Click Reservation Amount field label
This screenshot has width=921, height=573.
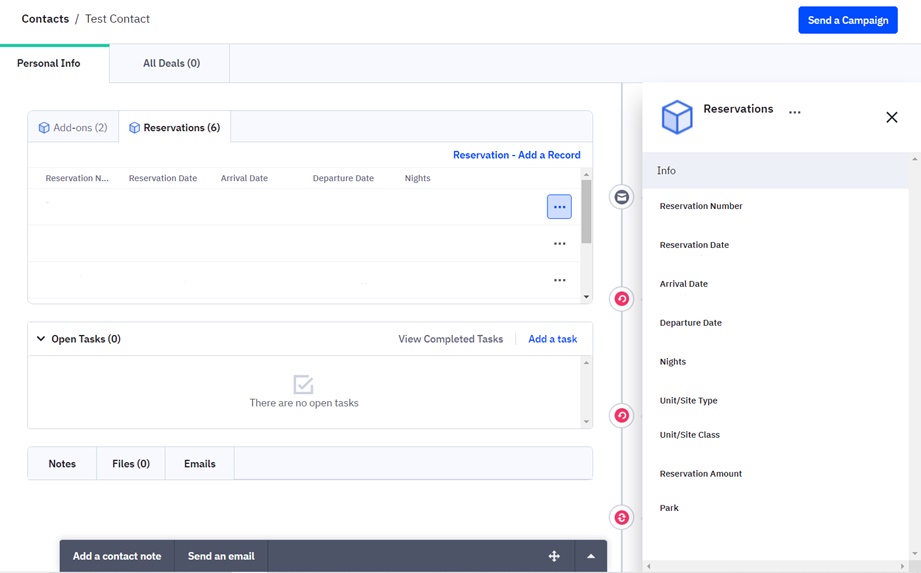(x=701, y=474)
